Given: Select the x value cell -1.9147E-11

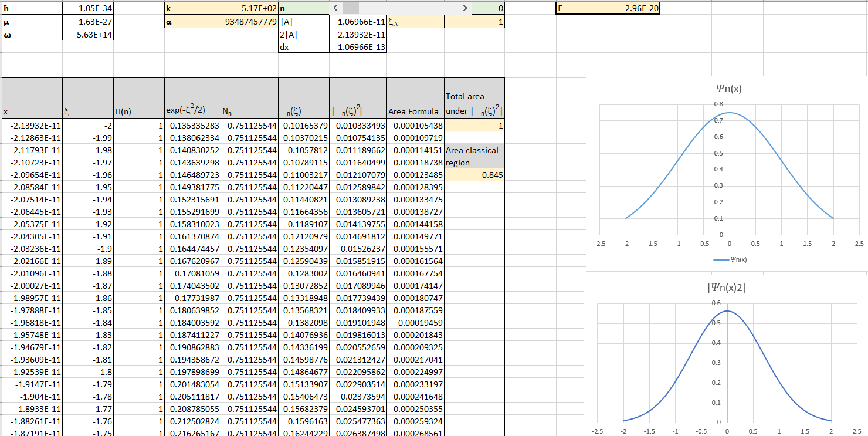Looking at the screenshot, I should (32, 384).
